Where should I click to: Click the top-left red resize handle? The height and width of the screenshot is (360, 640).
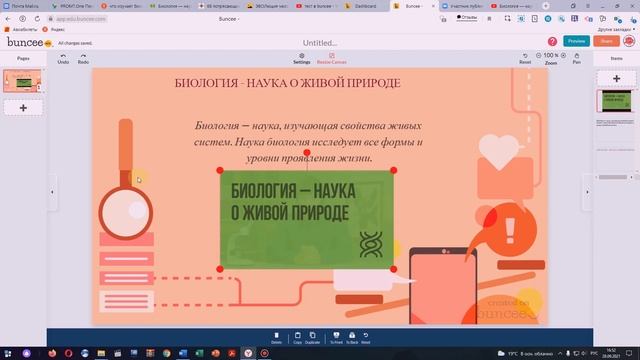coord(220,170)
